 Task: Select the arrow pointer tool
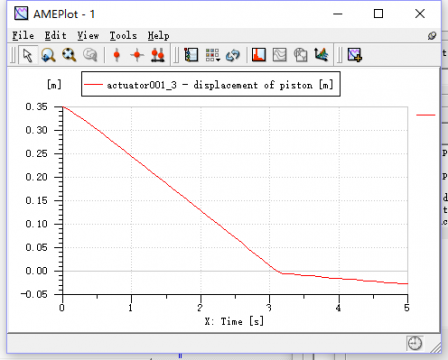28,55
